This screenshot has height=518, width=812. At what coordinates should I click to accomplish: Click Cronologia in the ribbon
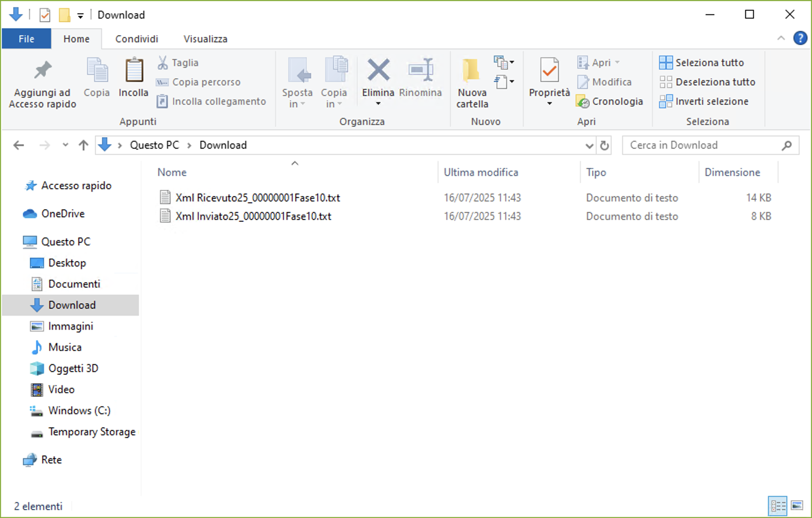[609, 101]
